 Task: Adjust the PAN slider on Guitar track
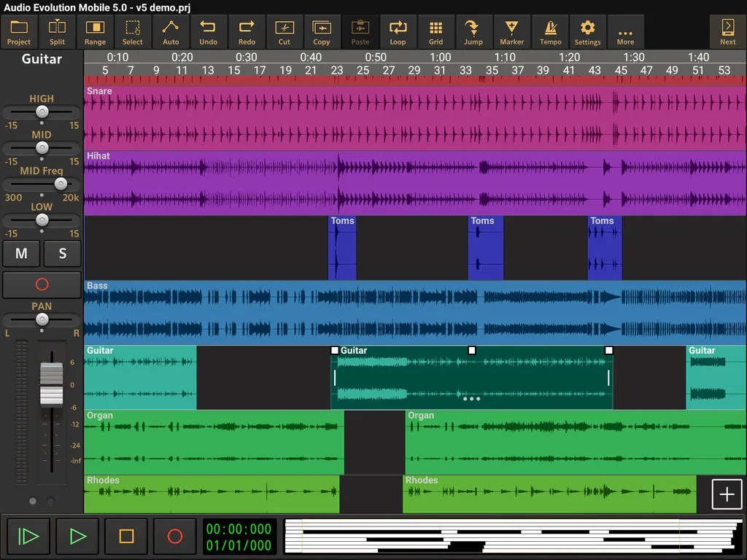[42, 319]
